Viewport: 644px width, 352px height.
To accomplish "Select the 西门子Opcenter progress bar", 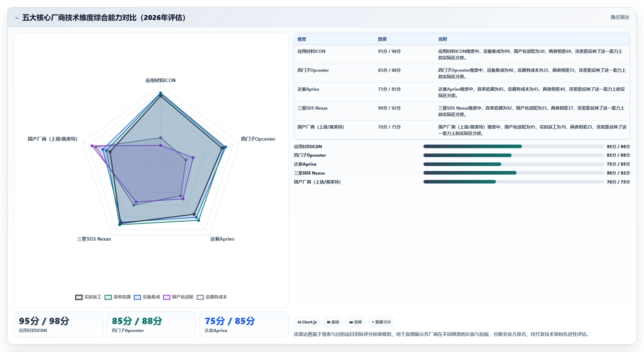I will click(513, 155).
